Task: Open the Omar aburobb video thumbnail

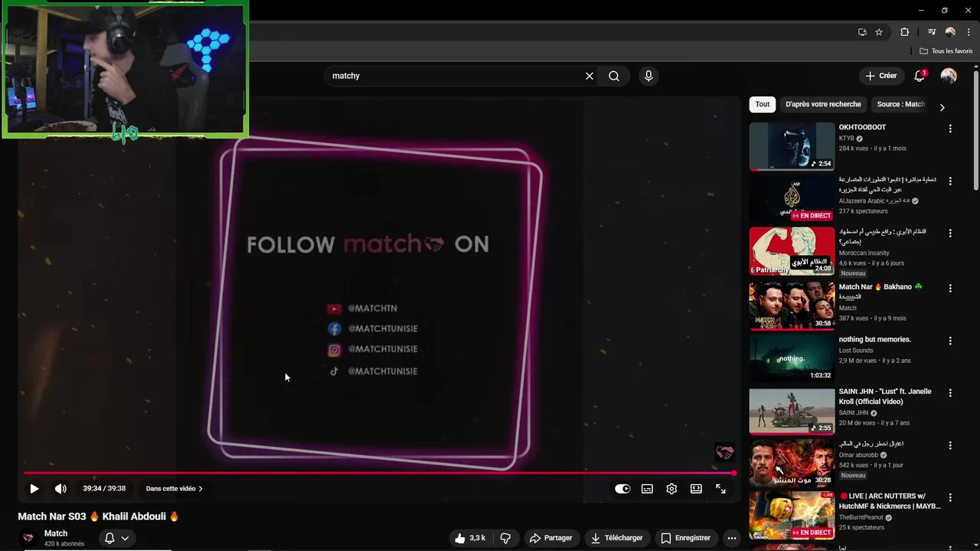Action: click(792, 462)
